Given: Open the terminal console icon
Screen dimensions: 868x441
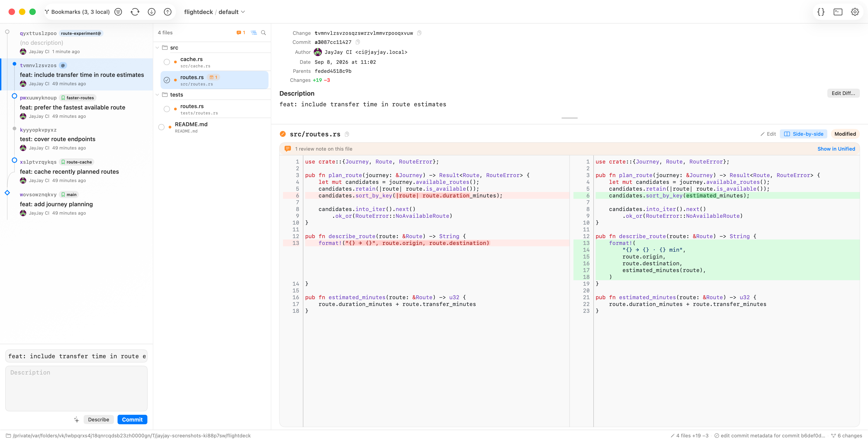Looking at the screenshot, I should click(x=838, y=12).
